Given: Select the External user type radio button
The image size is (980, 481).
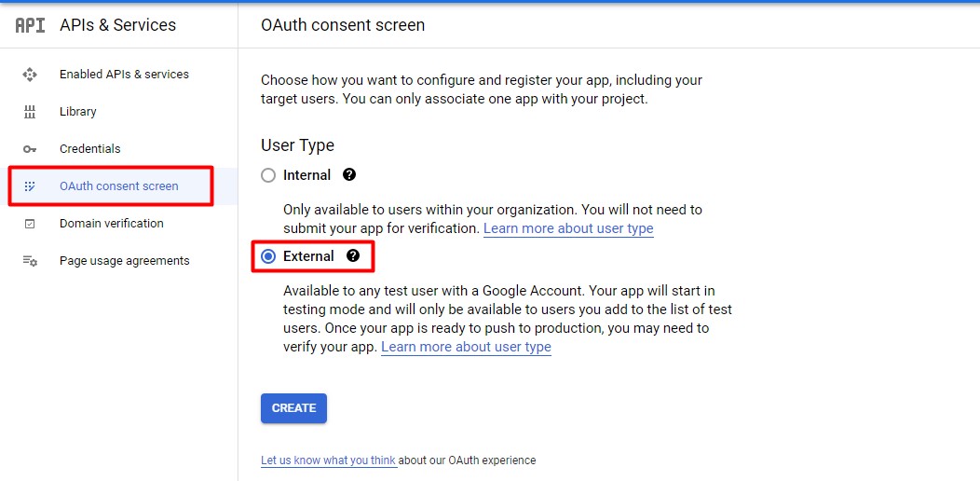Looking at the screenshot, I should (x=268, y=256).
